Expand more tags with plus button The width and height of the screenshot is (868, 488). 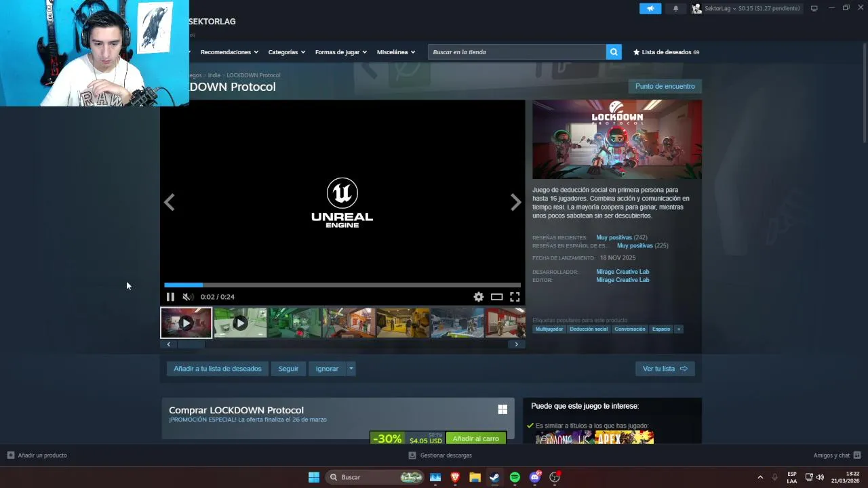(679, 329)
